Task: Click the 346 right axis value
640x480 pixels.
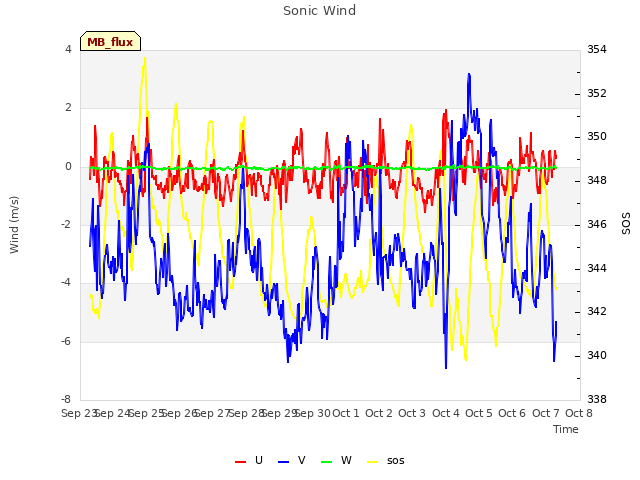Action: pos(597,224)
